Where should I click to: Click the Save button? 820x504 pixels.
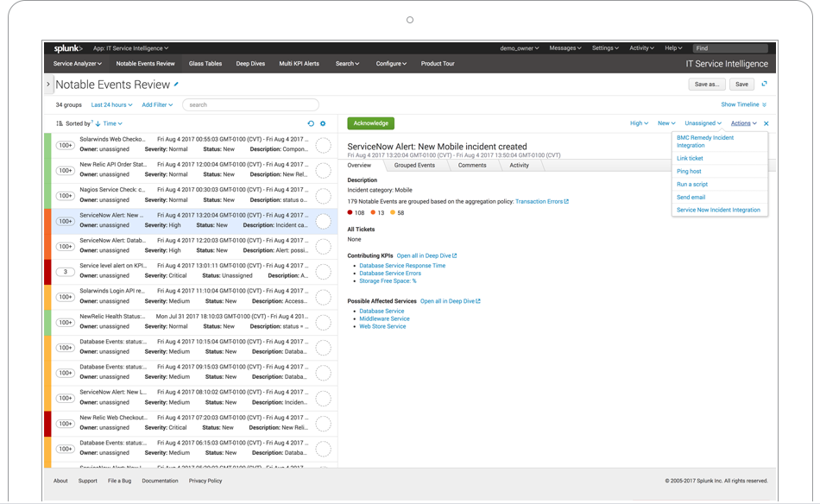(x=741, y=85)
